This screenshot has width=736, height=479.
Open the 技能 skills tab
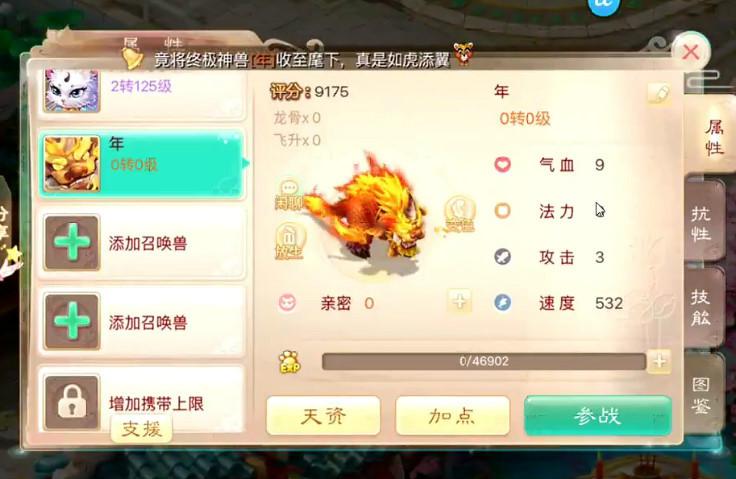[x=701, y=307]
